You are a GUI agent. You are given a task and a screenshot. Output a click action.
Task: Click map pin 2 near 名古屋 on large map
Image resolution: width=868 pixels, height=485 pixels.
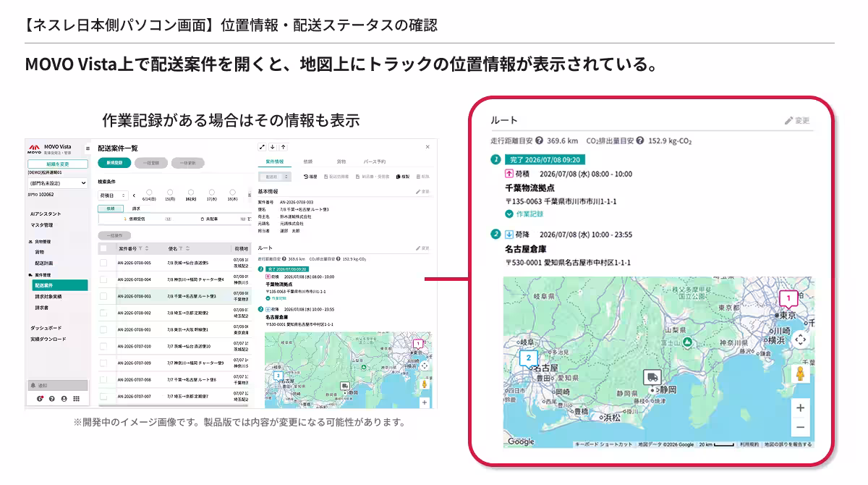point(529,358)
